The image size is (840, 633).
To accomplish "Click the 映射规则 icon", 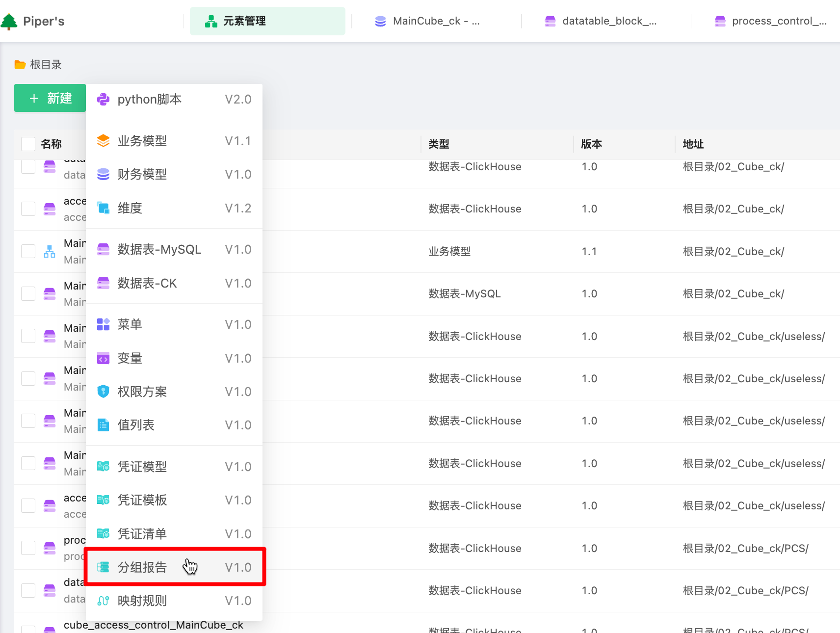I will pyautogui.click(x=103, y=601).
